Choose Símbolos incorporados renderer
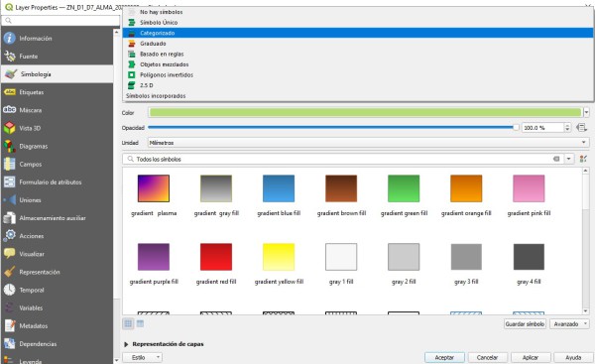 [x=358, y=96]
